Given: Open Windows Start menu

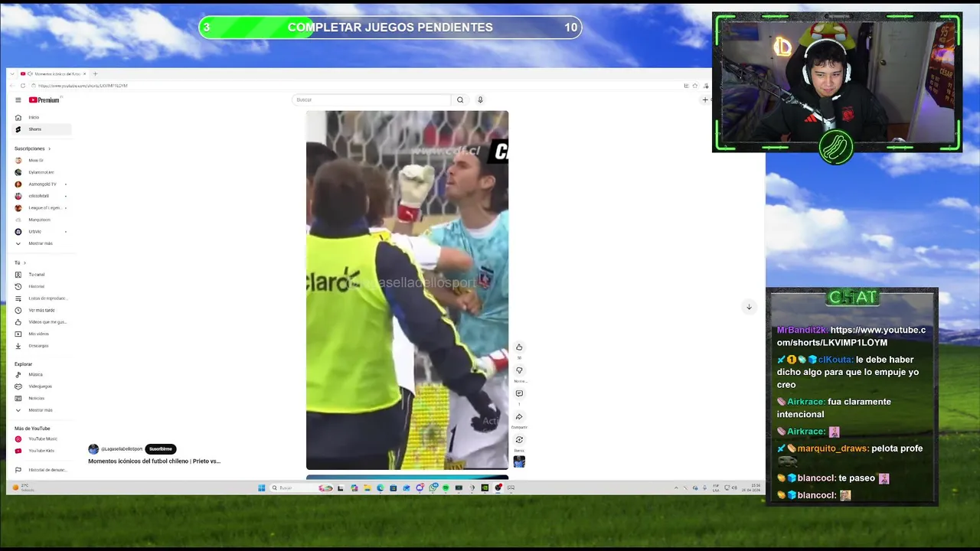Looking at the screenshot, I should pos(261,487).
